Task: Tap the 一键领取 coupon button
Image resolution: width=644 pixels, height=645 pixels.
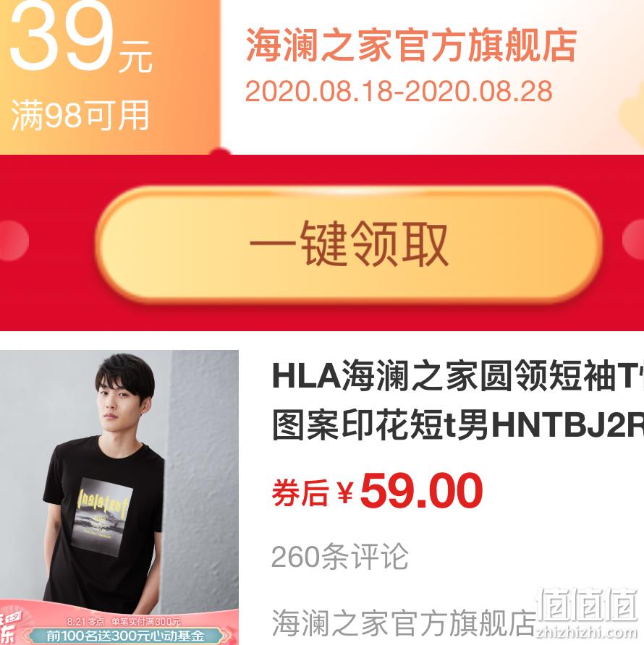Action: (x=348, y=244)
